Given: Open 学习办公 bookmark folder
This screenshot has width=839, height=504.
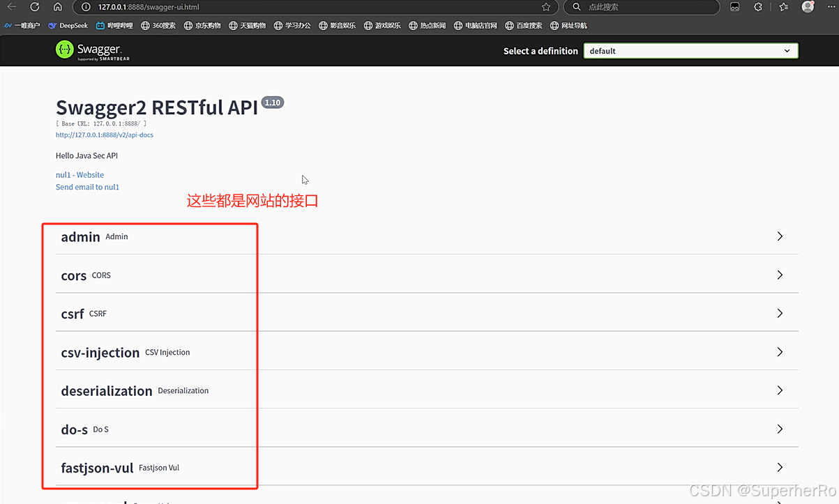Looking at the screenshot, I should click(x=292, y=26).
